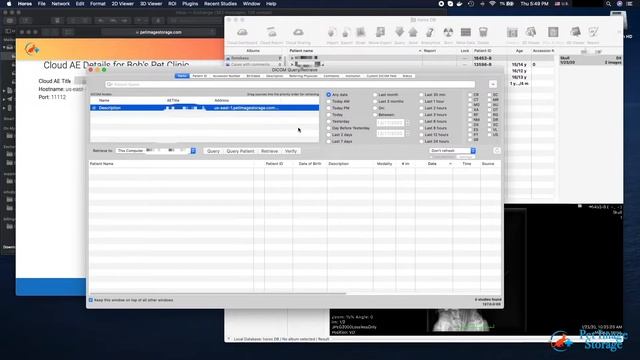
Task: Click the Delete trash toolbar icon
Action: [483, 33]
